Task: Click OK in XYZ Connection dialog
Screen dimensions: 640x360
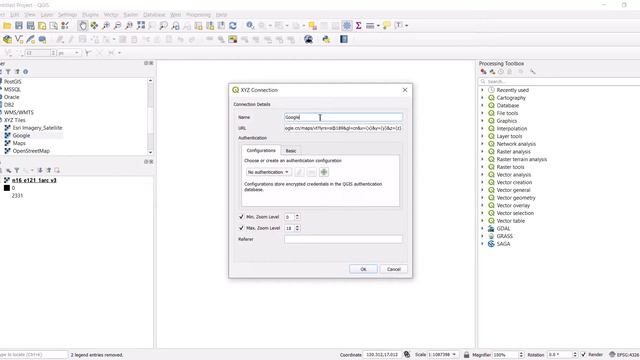Action: click(363, 269)
